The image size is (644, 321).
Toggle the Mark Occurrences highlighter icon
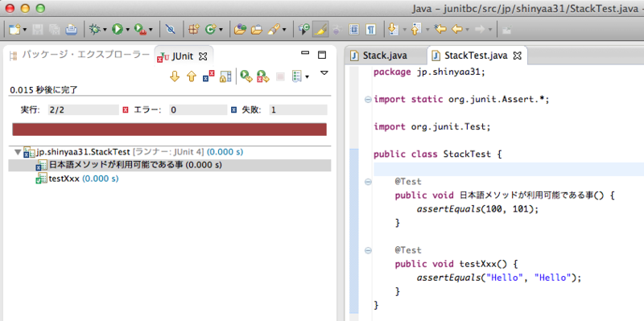(320, 29)
